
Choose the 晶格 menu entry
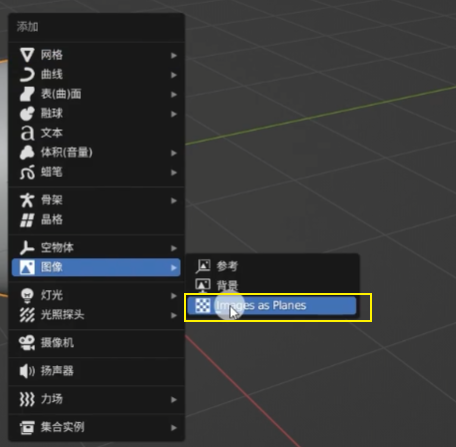coord(96,220)
